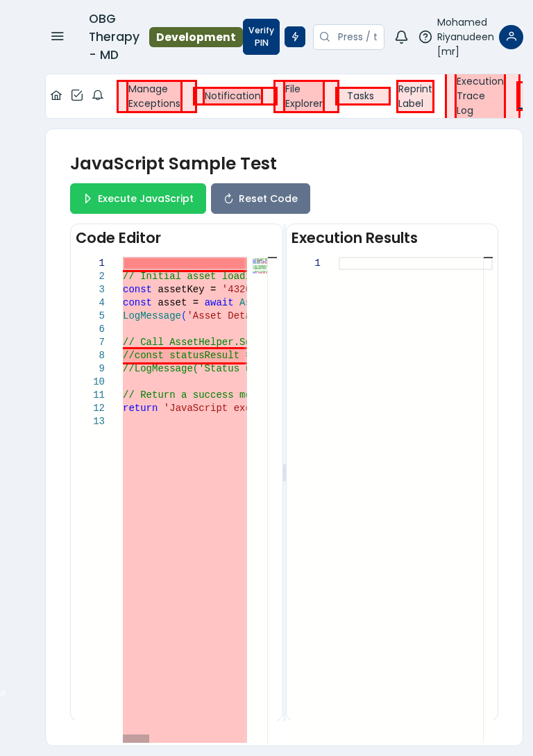Click the Reset Code button
The width and height of the screenshot is (533, 756).
pyautogui.click(x=260, y=199)
